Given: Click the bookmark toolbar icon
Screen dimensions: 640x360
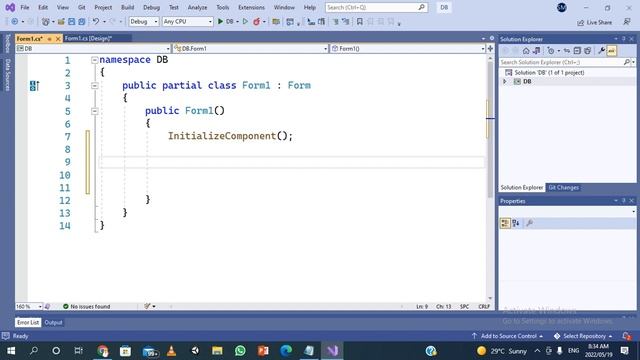Looking at the screenshot, I should [360, 22].
